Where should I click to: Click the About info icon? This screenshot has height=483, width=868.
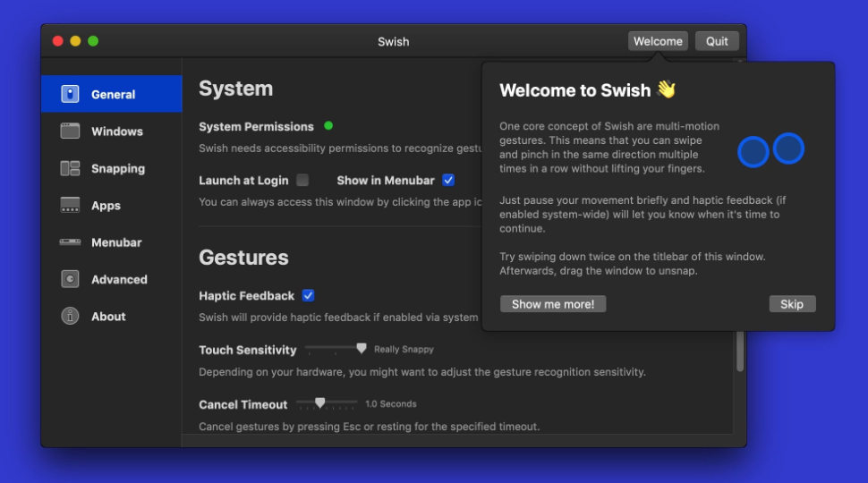70,316
